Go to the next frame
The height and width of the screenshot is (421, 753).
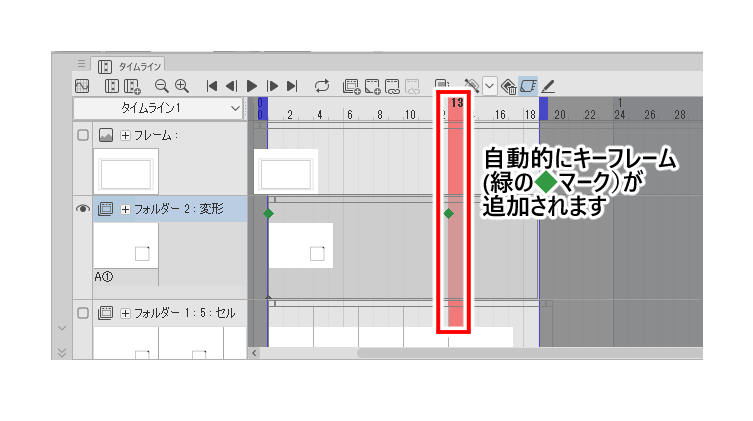(x=273, y=86)
